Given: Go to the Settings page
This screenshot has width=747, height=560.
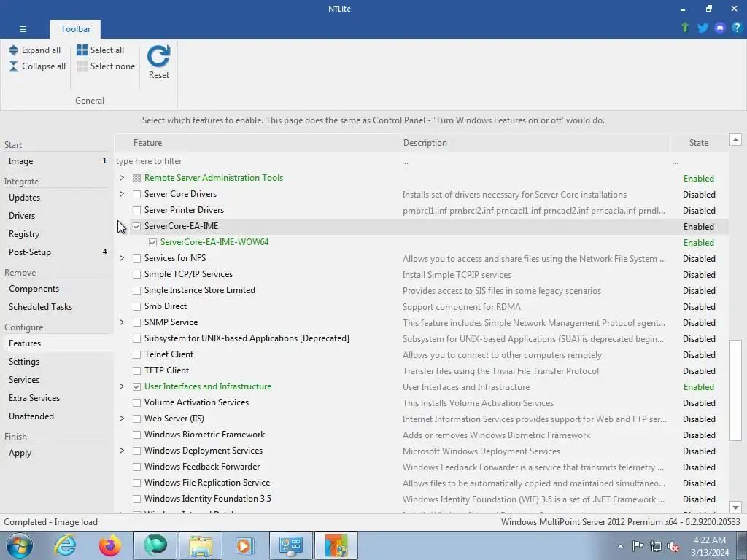Looking at the screenshot, I should (57, 362).
